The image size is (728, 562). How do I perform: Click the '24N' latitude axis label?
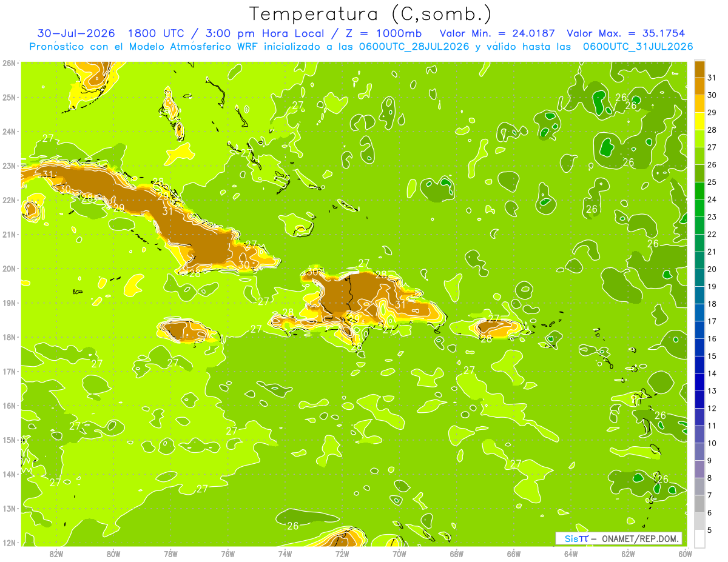click(9, 132)
